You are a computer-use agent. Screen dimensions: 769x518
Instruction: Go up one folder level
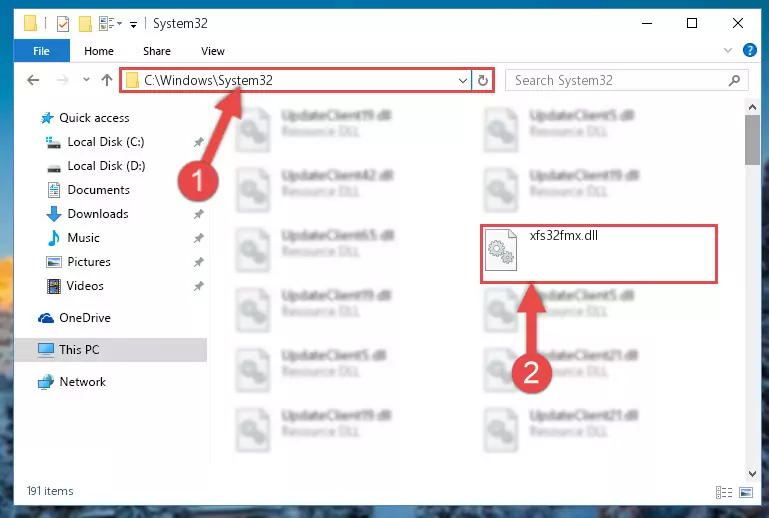pos(107,80)
